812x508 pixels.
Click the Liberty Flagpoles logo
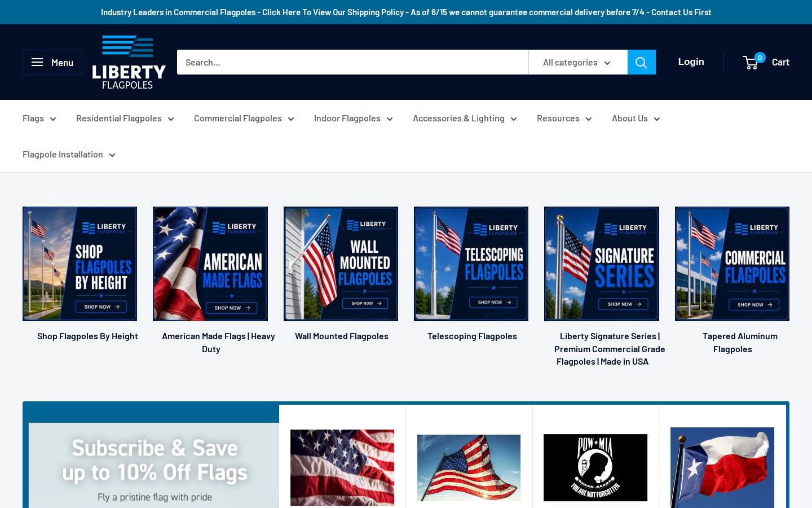click(x=129, y=62)
